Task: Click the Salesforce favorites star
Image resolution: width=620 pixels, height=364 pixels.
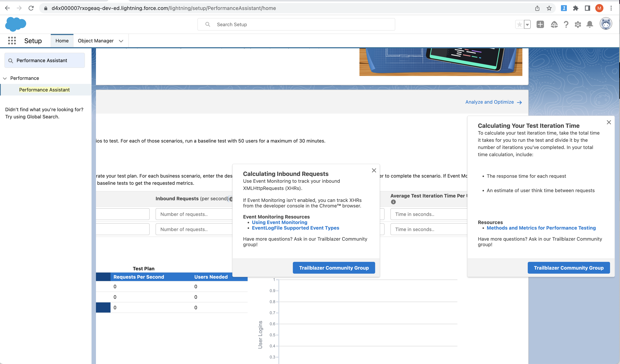Action: click(x=519, y=25)
